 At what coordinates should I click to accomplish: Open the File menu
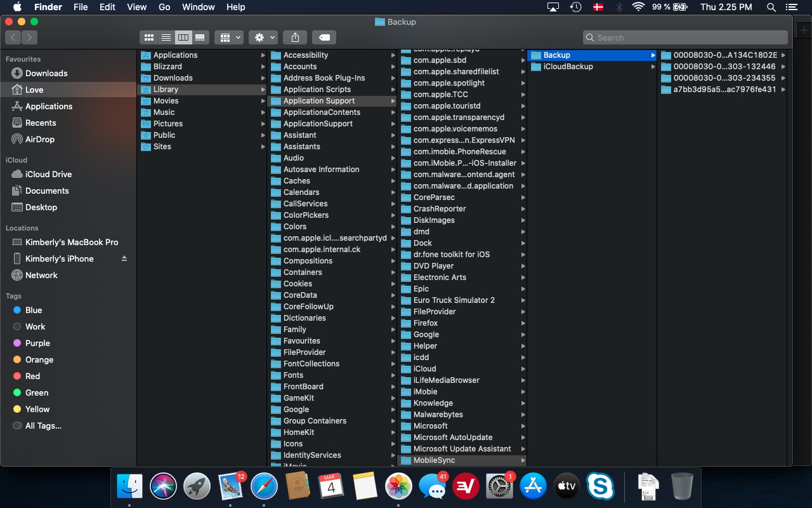(81, 7)
